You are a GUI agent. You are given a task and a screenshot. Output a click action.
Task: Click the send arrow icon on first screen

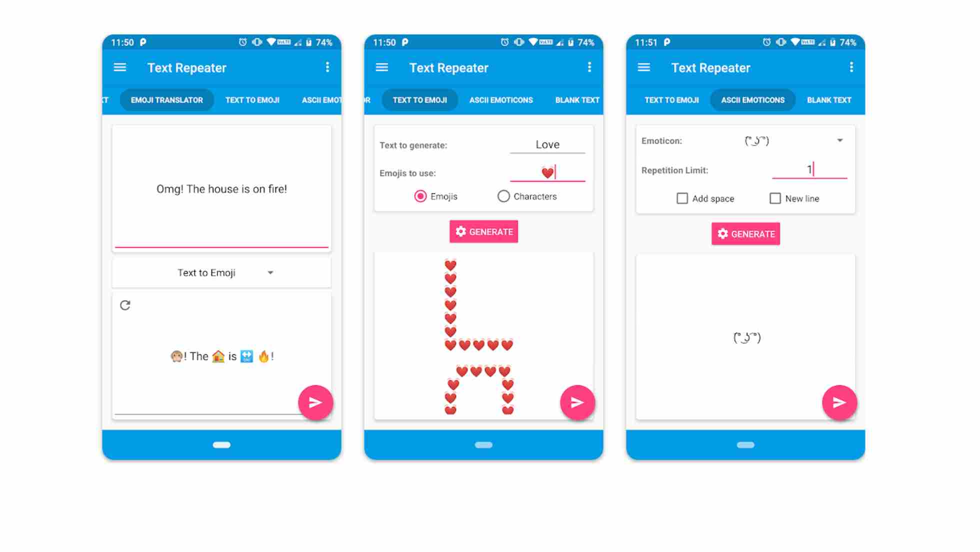(x=315, y=402)
